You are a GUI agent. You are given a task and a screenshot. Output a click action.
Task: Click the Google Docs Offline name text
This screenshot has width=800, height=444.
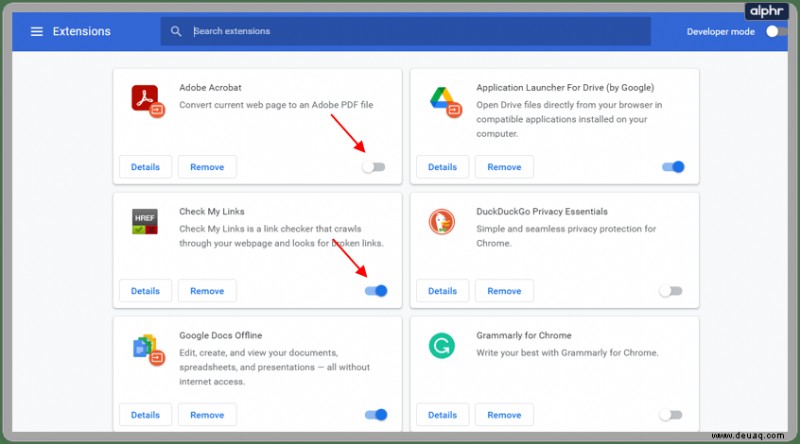[x=220, y=336]
